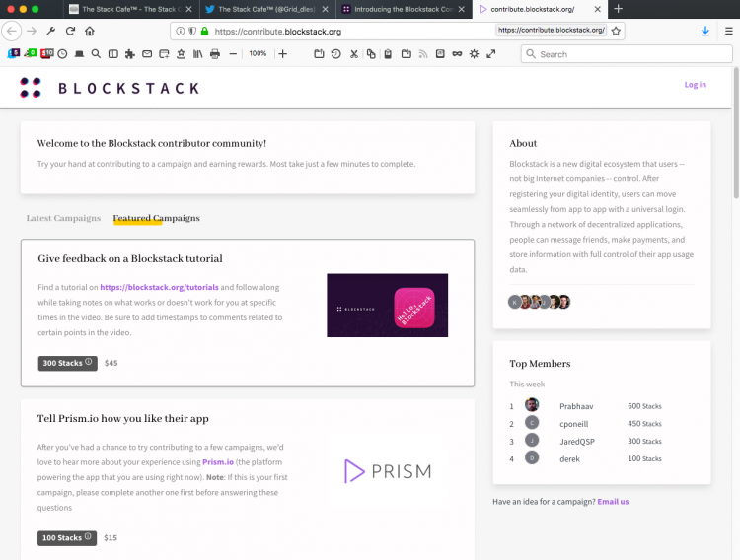Image resolution: width=740 pixels, height=560 pixels.
Task: Switch to The Stack Cafe first tab
Action: coord(130,9)
